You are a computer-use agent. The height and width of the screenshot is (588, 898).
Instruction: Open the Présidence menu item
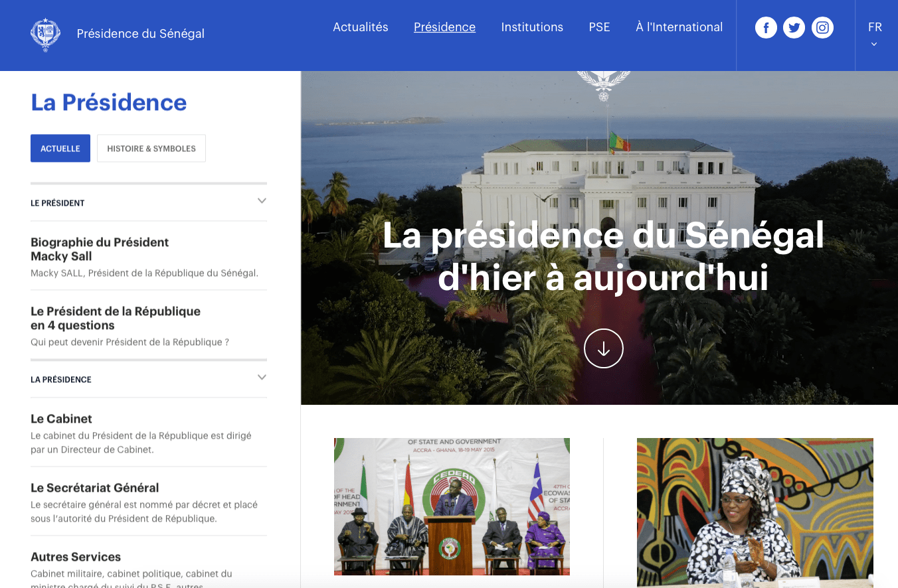coord(444,27)
